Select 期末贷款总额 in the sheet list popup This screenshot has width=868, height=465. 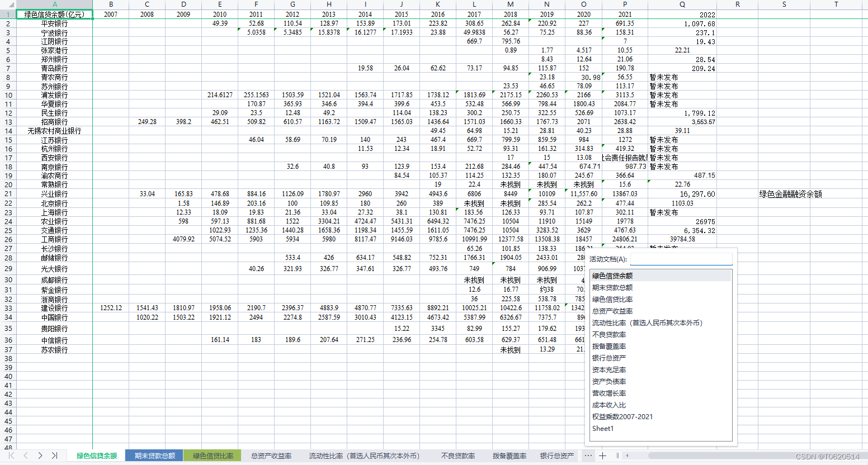pyautogui.click(x=661, y=287)
